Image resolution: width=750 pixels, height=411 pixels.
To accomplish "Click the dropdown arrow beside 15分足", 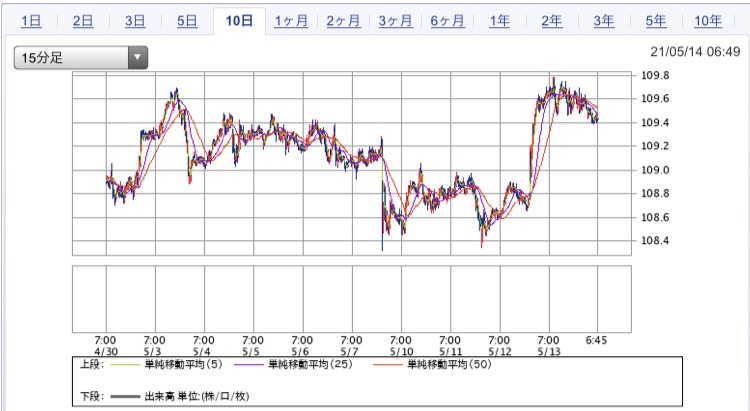I will click(138, 58).
